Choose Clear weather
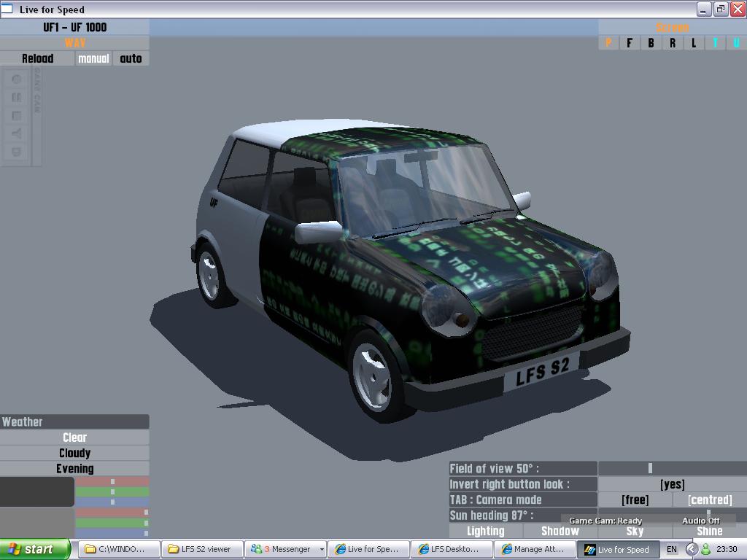The image size is (747, 560). [75, 437]
